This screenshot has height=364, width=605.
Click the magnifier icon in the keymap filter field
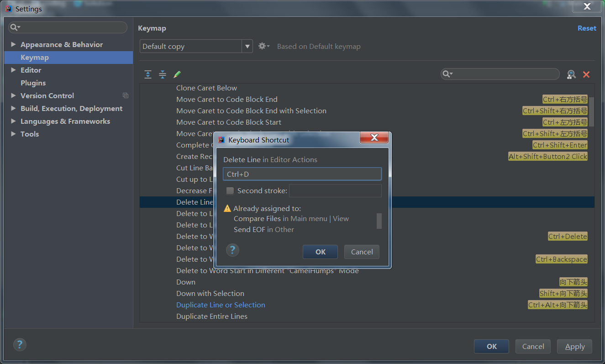pos(447,74)
